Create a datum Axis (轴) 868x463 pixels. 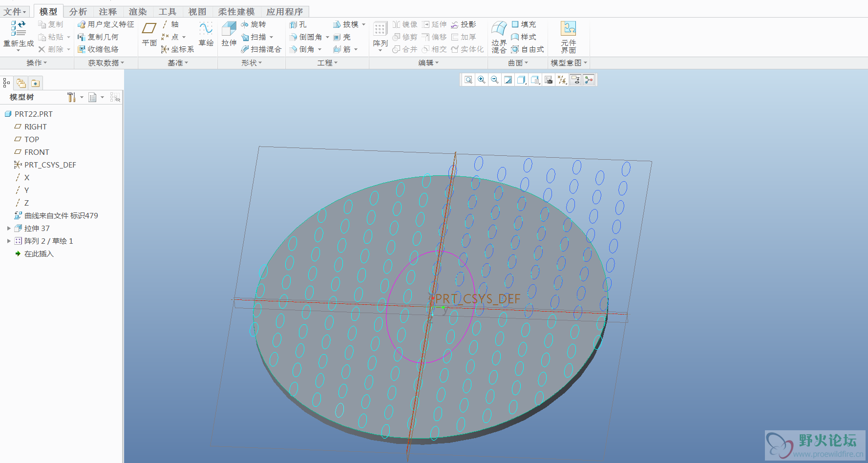coord(170,24)
